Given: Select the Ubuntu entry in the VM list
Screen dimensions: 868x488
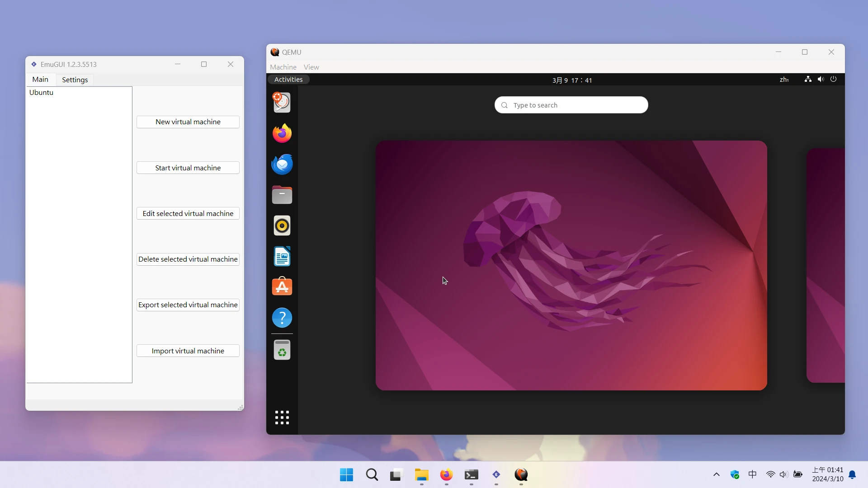Looking at the screenshot, I should tap(42, 93).
